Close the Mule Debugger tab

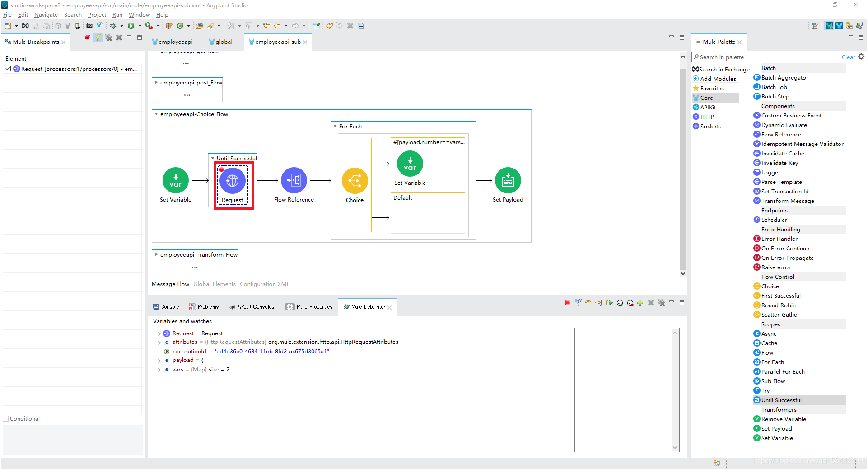[x=390, y=307]
